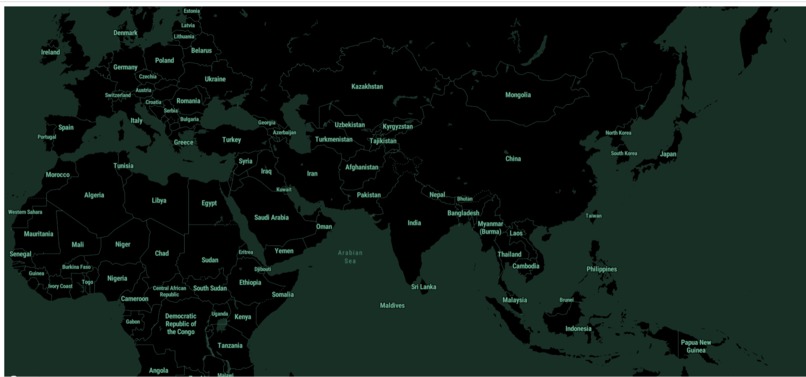Select the Sri Lanka label

coord(424,287)
